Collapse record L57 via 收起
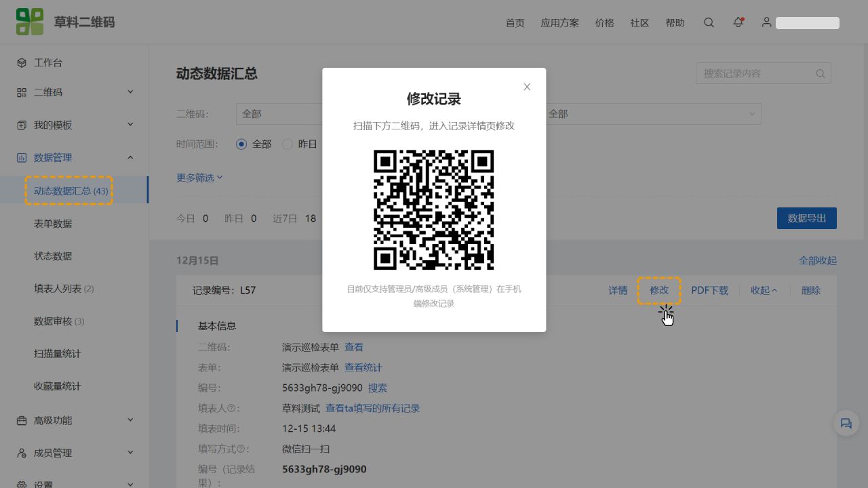Viewport: 868px width, 488px height. [764, 290]
